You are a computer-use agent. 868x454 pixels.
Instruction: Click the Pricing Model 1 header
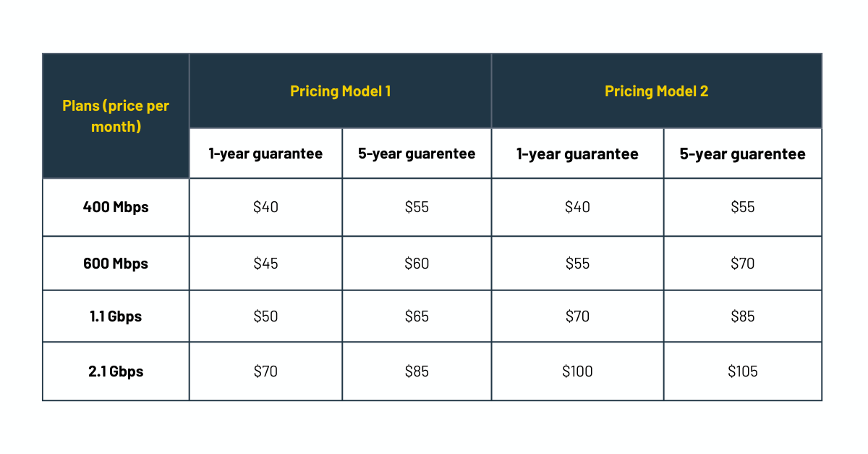pyautogui.click(x=340, y=91)
